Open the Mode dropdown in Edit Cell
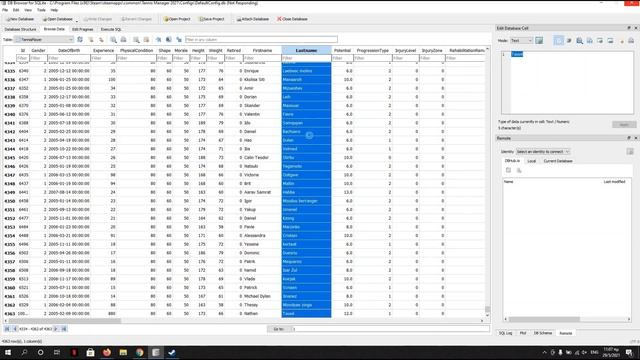Screen dimensions: 640x360 pyautogui.click(x=522, y=40)
